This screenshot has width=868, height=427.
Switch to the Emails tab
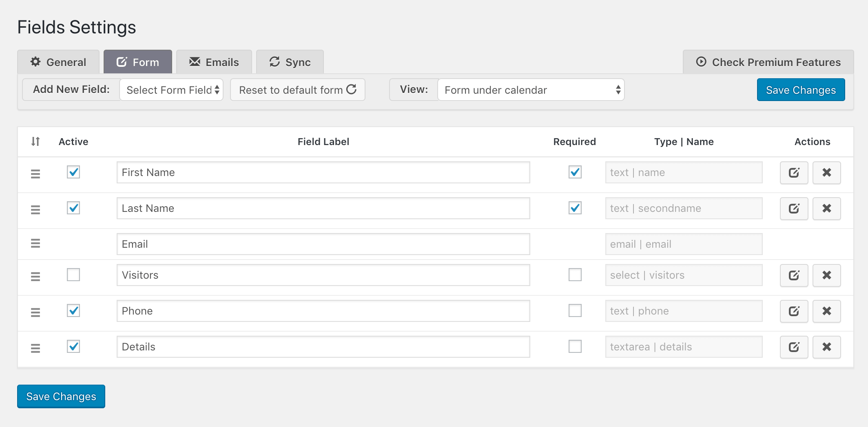[x=214, y=62]
